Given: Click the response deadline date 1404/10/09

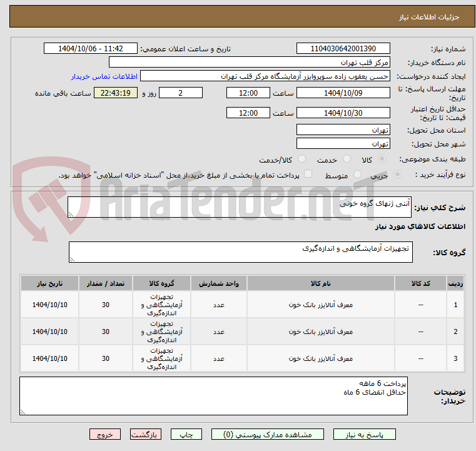Looking at the screenshot, I should coord(343,93).
